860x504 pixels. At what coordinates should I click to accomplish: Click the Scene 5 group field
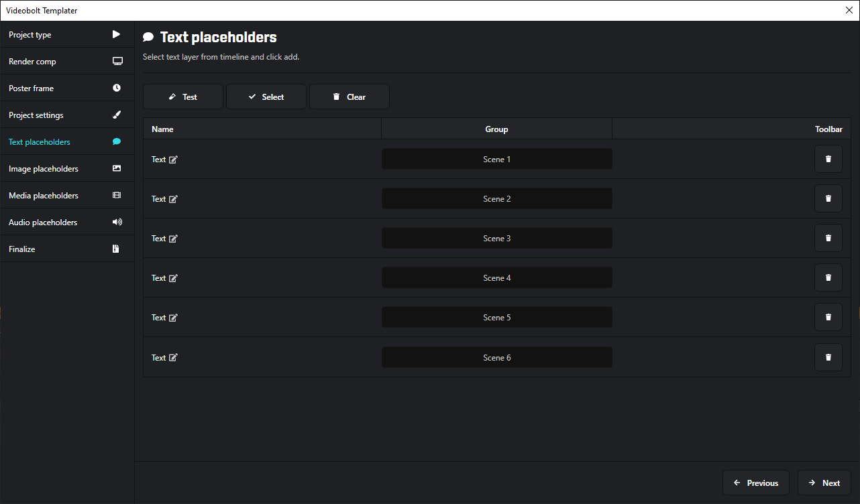click(497, 318)
